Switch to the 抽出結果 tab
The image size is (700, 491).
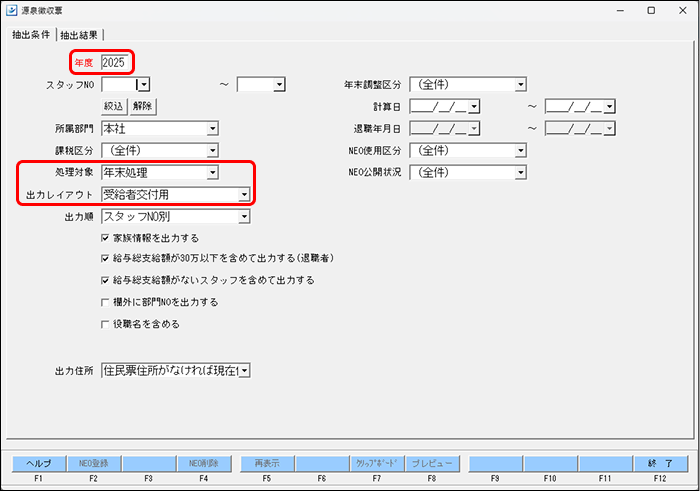79,35
